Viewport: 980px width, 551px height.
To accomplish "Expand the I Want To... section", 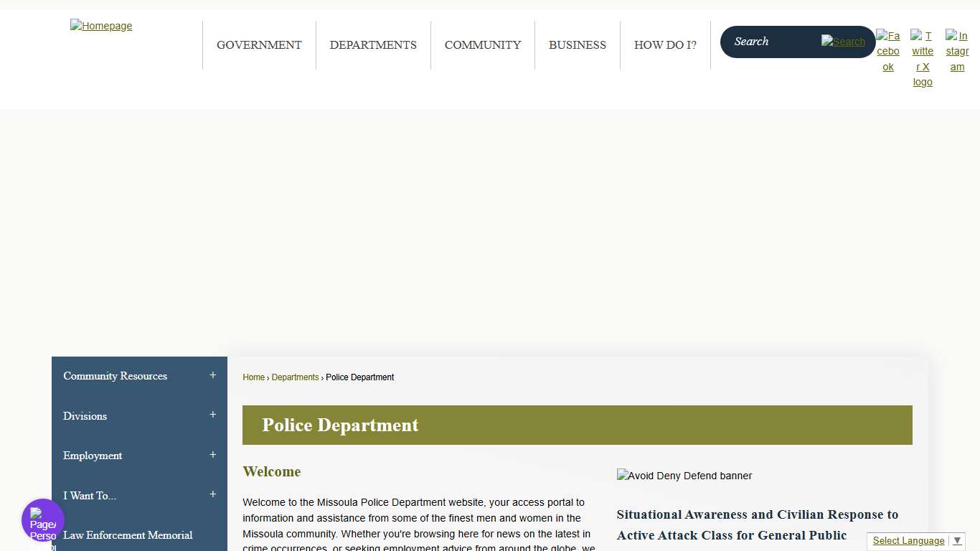I will coord(212,494).
